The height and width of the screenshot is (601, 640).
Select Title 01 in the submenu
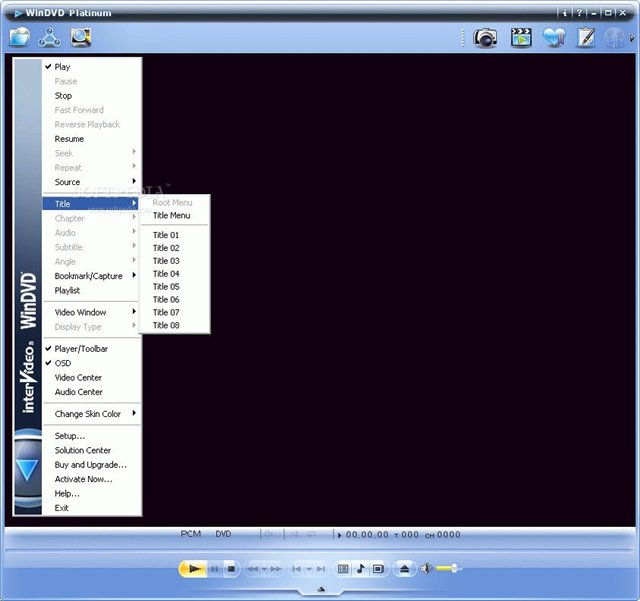[x=175, y=235]
